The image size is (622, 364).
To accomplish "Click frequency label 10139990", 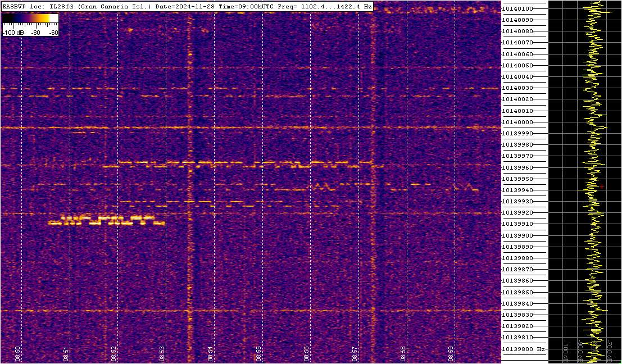I will coord(517,134).
